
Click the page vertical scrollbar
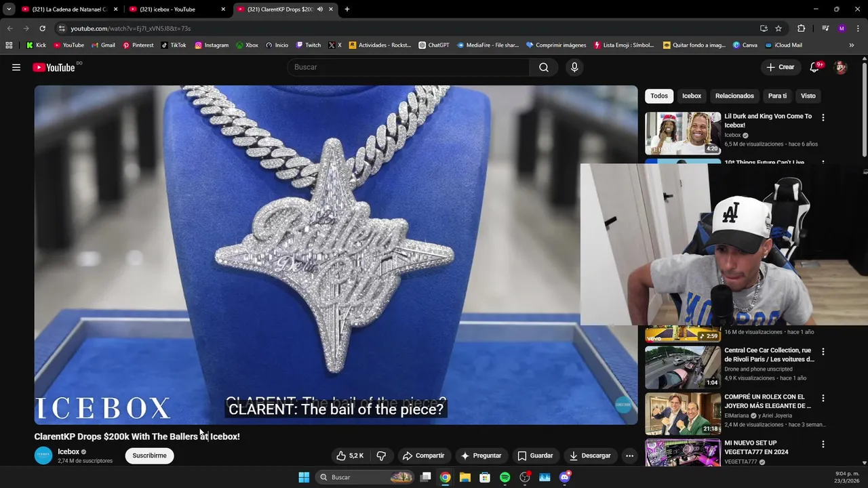[864, 108]
